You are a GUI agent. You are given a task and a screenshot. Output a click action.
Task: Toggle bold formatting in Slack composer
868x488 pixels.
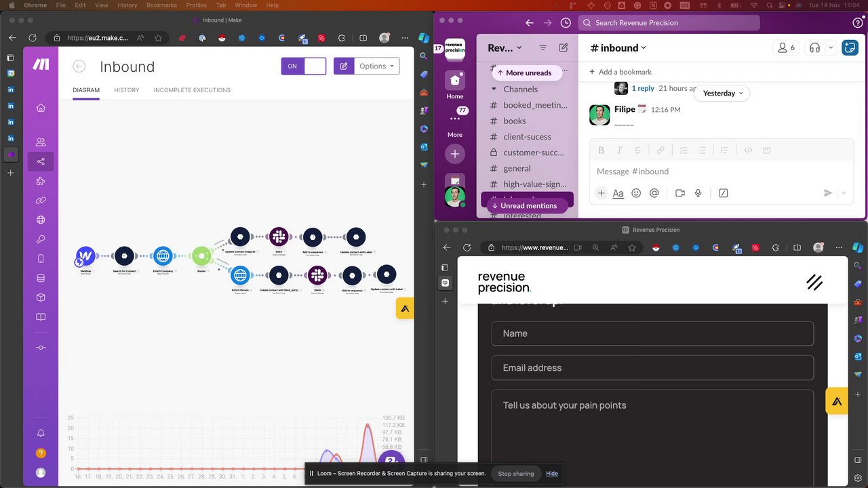point(601,150)
